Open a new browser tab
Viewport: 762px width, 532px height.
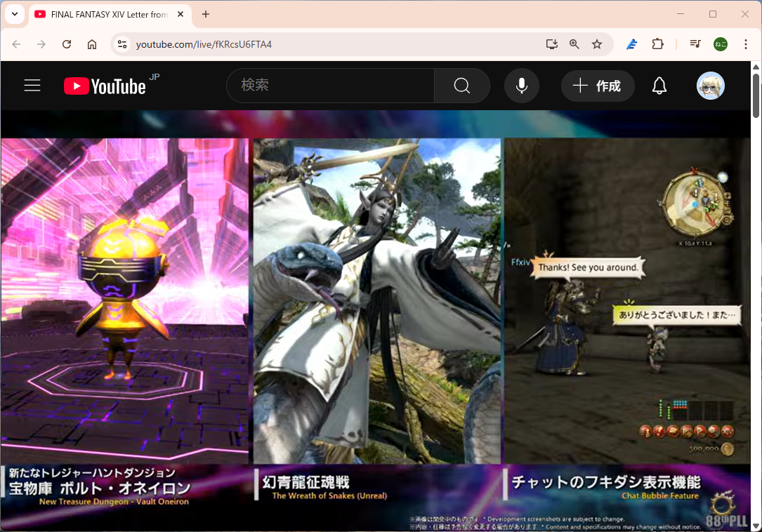coord(206,14)
